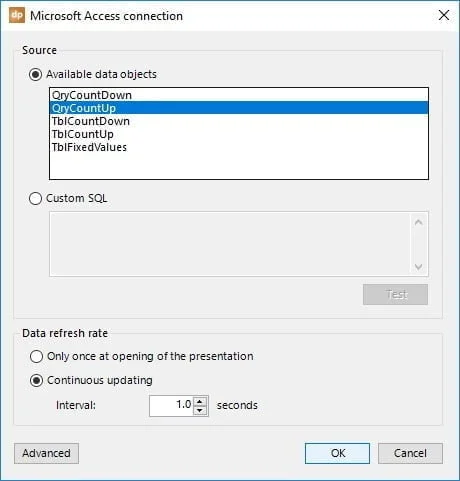The width and height of the screenshot is (460, 481).
Task: Select TblCountDown in the data objects list
Action: (x=239, y=121)
